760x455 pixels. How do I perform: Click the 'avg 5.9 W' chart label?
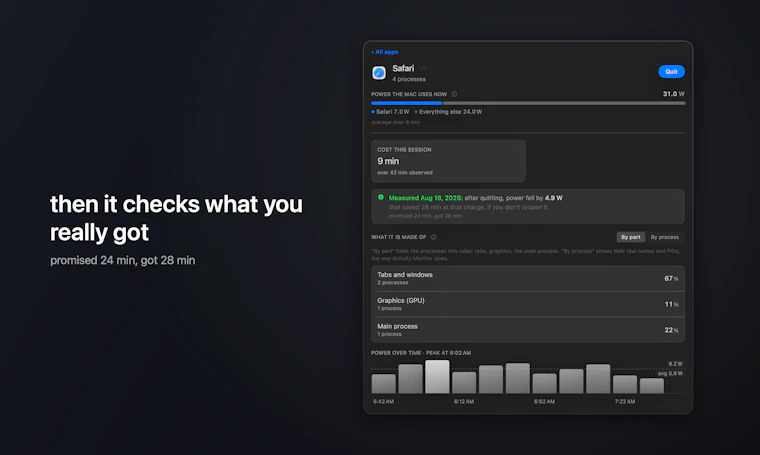click(670, 374)
